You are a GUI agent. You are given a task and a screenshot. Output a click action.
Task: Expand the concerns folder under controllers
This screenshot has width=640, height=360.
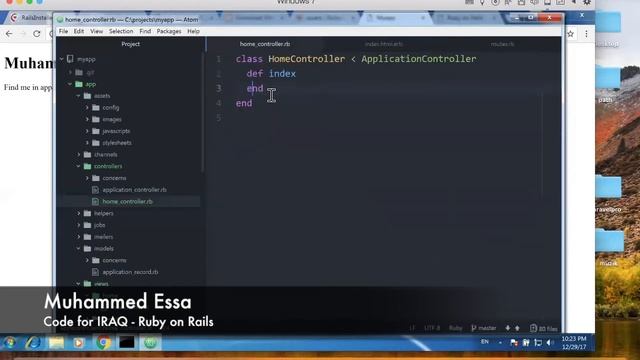pos(87,178)
